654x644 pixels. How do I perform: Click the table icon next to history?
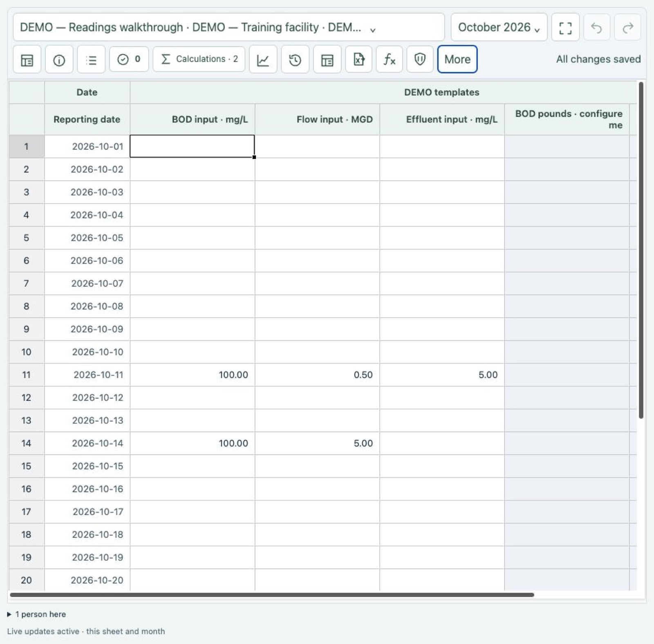click(x=327, y=60)
